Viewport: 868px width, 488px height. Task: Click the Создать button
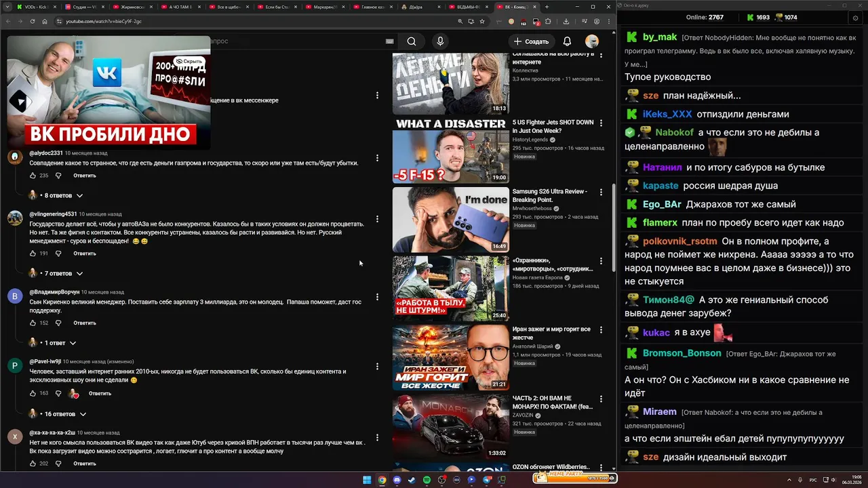(531, 41)
